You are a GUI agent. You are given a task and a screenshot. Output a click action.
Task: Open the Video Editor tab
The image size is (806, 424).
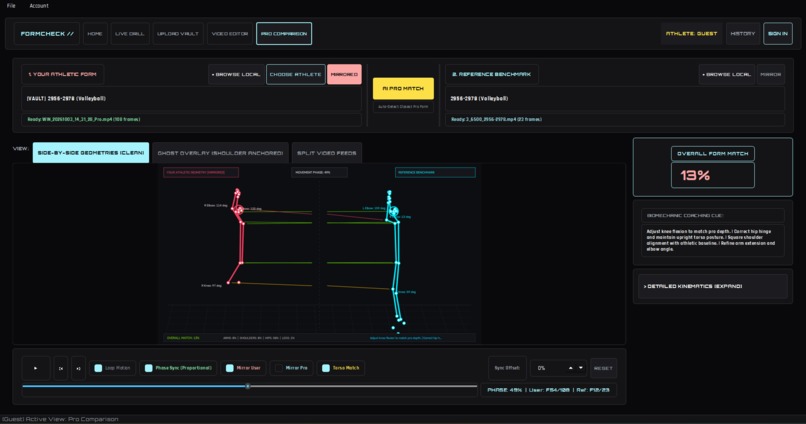pos(230,33)
